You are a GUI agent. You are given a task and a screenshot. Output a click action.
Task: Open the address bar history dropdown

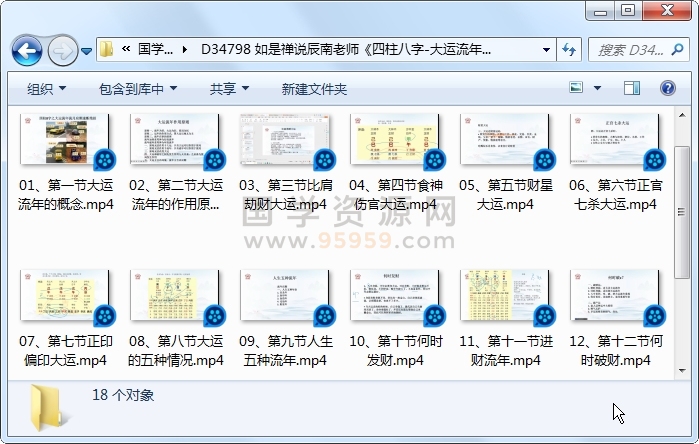coord(546,49)
